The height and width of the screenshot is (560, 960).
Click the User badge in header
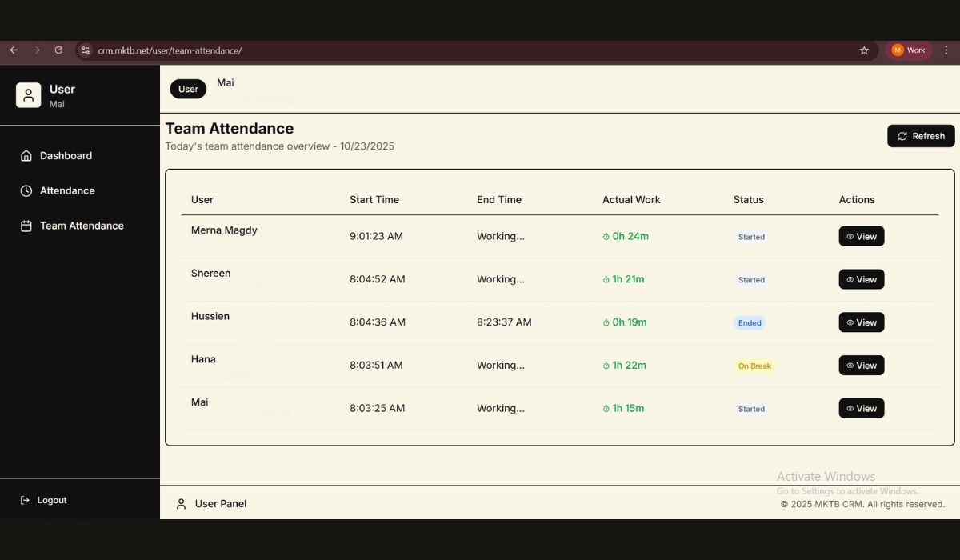point(188,90)
